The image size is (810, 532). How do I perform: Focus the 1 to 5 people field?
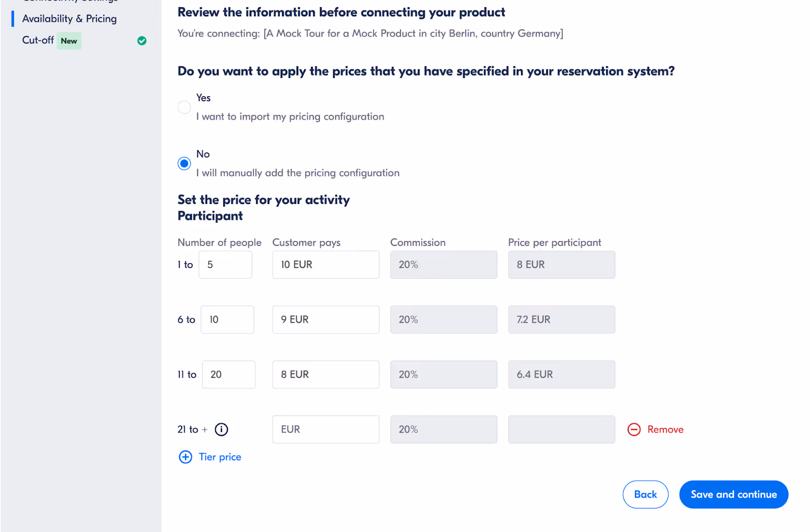pyautogui.click(x=225, y=265)
